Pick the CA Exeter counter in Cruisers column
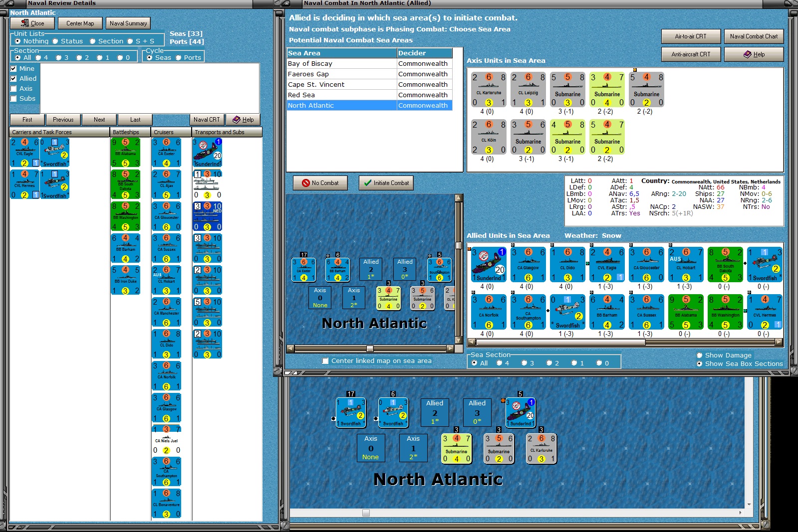Screen dimensions: 798x532 coord(167,153)
